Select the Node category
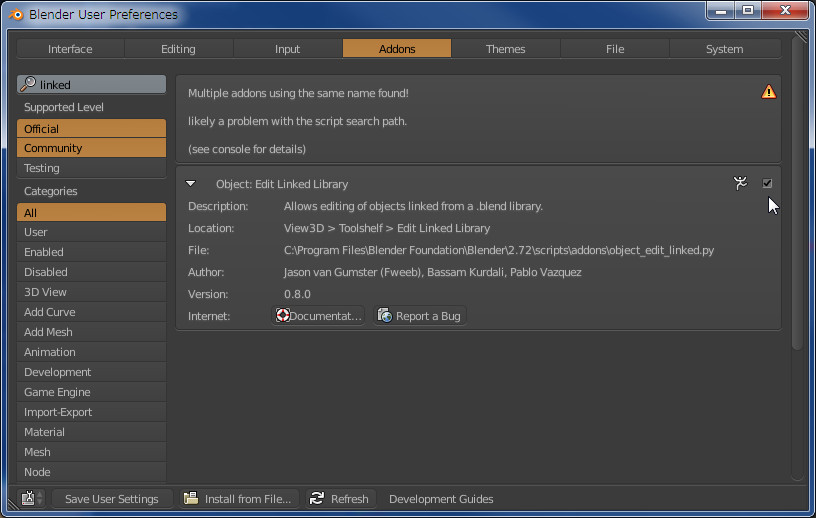This screenshot has height=518, width=816. point(92,472)
